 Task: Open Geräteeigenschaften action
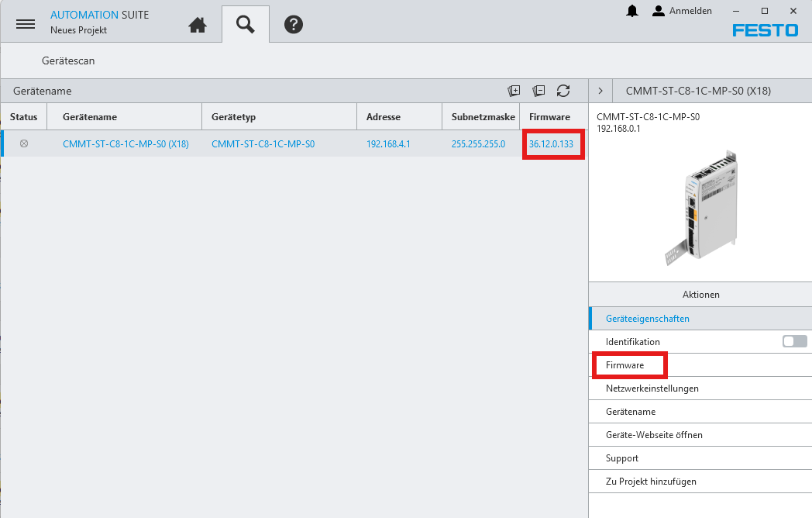coord(700,319)
